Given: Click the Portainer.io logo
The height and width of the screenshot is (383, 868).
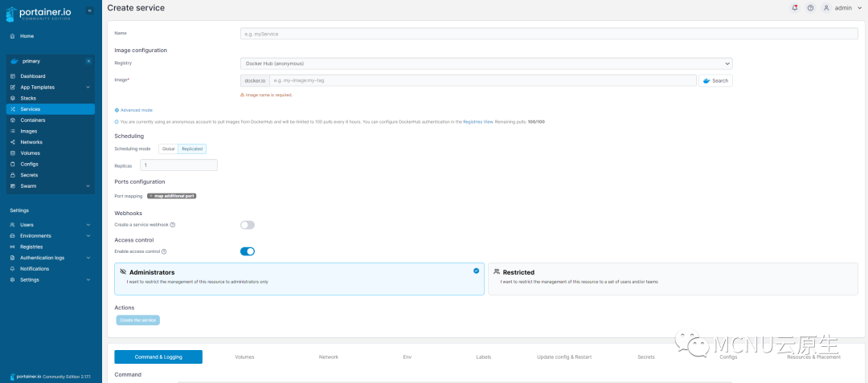Looking at the screenshot, I should (x=39, y=14).
